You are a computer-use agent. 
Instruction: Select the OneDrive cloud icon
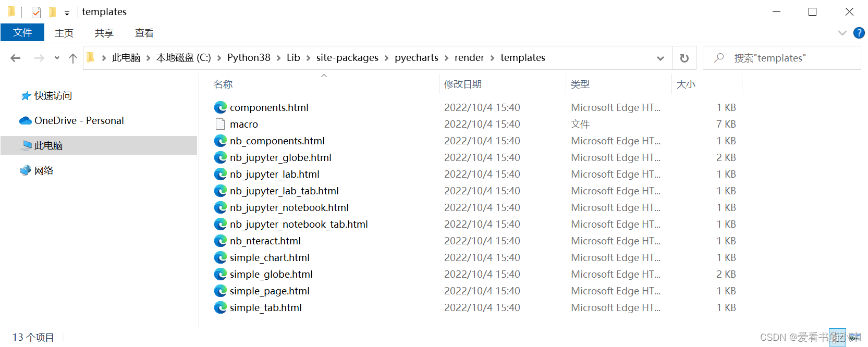tap(26, 121)
